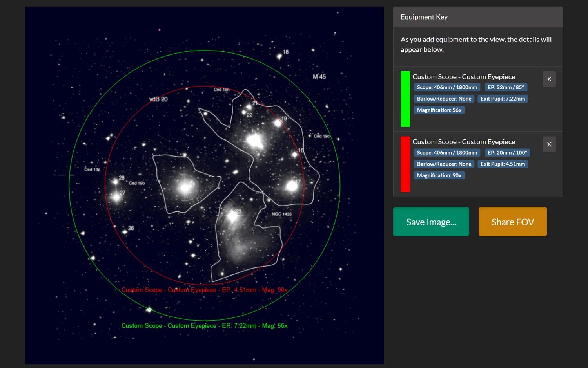This screenshot has height=368, width=588.
Task: Select the green equipment color swatch
Action: [x=405, y=99]
